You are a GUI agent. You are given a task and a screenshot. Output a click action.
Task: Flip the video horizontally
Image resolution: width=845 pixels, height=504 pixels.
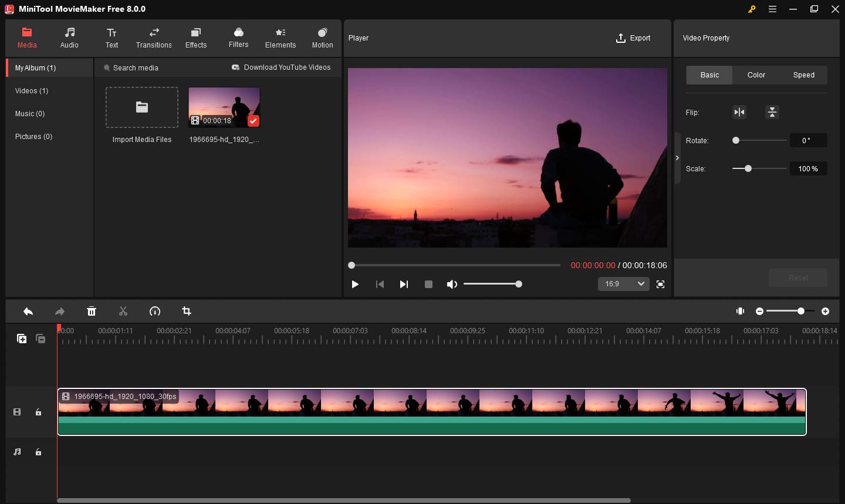739,112
